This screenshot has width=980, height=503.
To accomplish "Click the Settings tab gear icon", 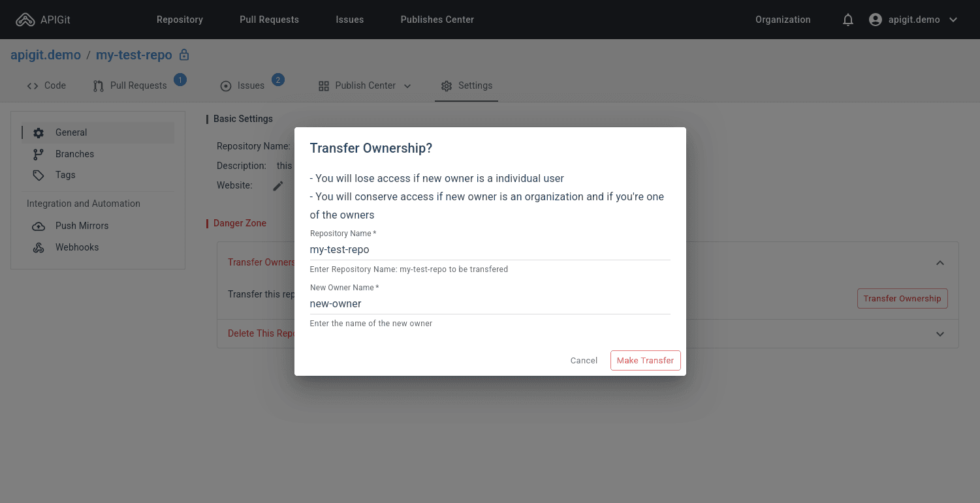I will (447, 86).
